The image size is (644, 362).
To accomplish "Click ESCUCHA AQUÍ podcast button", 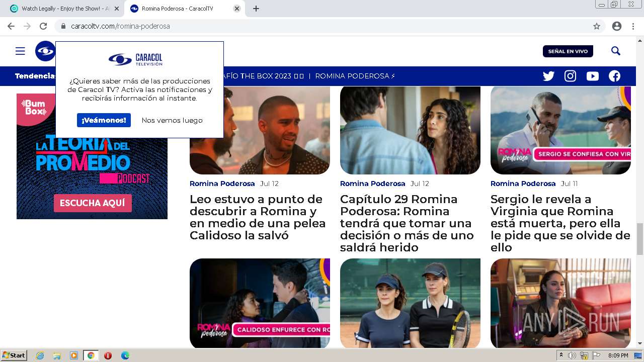I will pyautogui.click(x=93, y=203).
